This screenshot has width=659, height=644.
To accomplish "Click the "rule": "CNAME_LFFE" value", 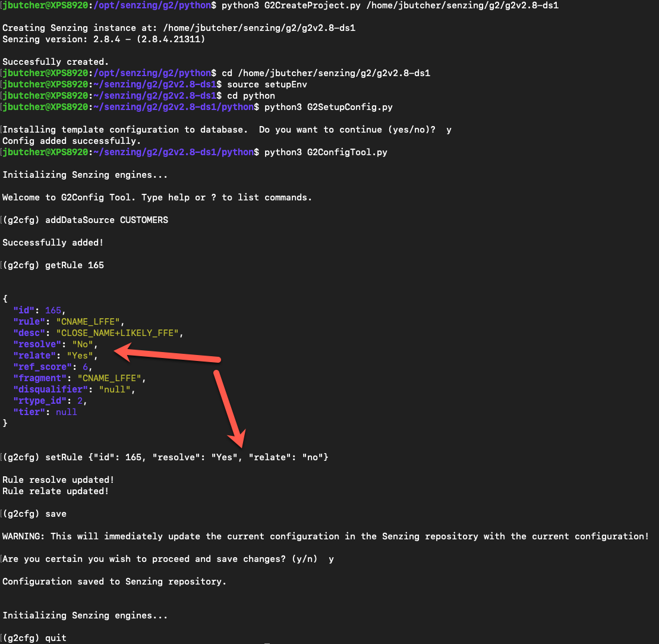I will click(89, 322).
